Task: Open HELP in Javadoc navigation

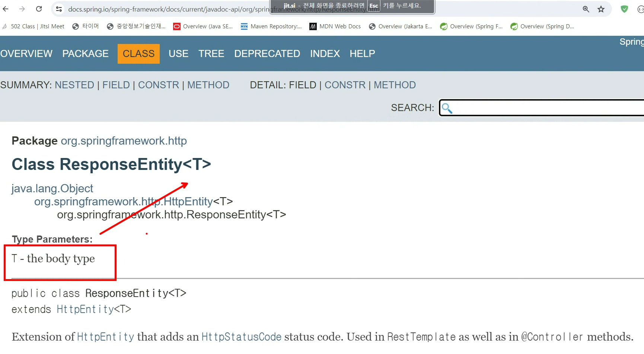Action: pos(362,54)
